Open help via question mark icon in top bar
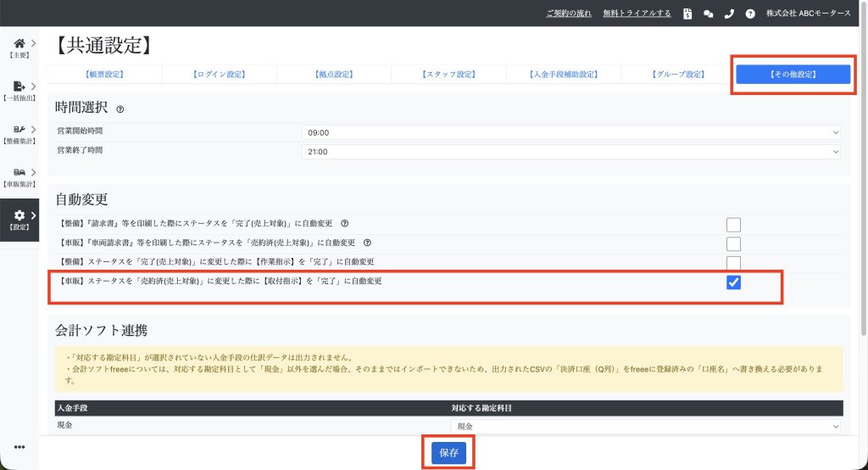 click(x=749, y=14)
